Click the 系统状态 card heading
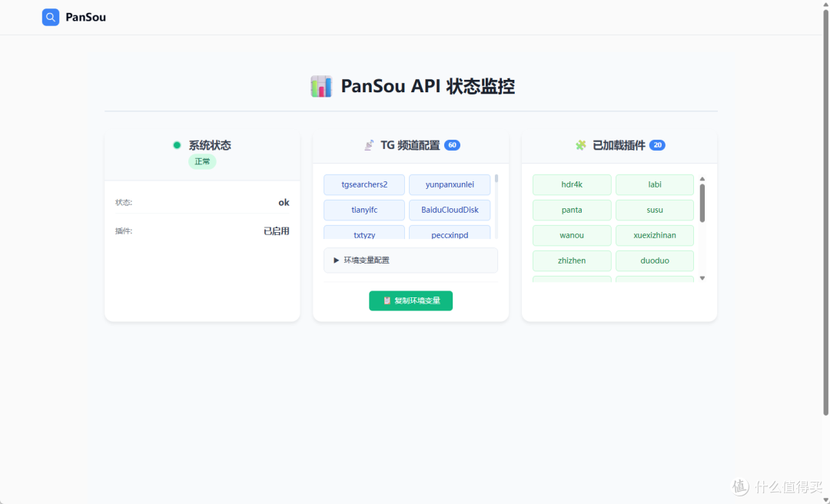 click(210, 145)
